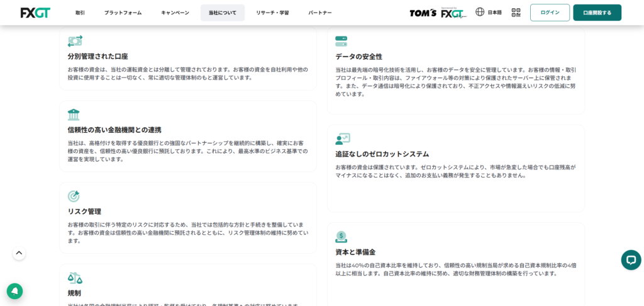The image size is (644, 306).
Task: Open the 日本語 language selector
Action: point(494,13)
